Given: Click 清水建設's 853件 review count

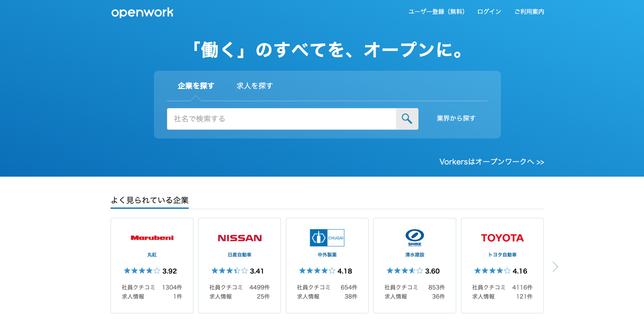Looking at the screenshot, I should [x=437, y=287].
